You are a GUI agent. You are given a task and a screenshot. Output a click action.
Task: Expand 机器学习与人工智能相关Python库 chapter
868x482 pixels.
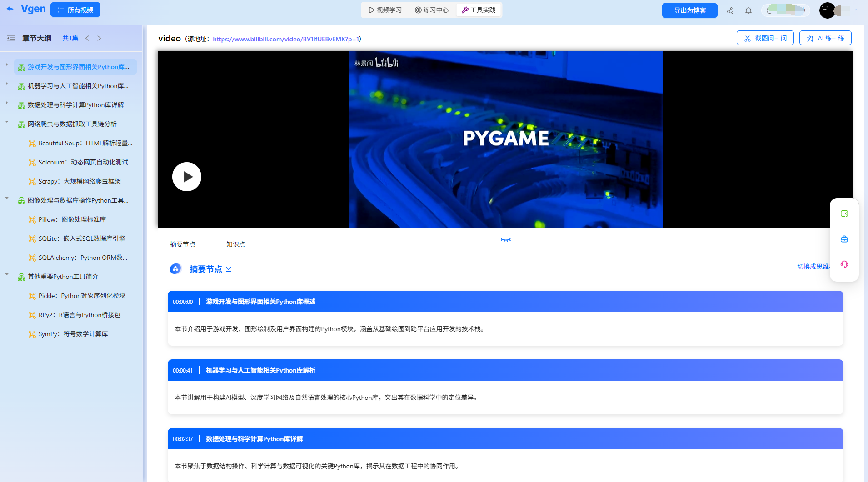click(6, 84)
